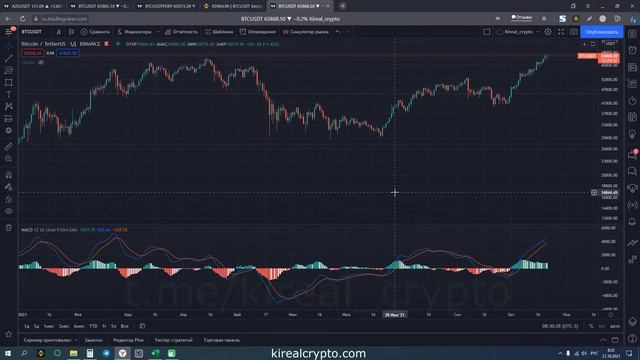Open the chat messages panel
This screenshot has height=360, width=640.
click(632, 171)
